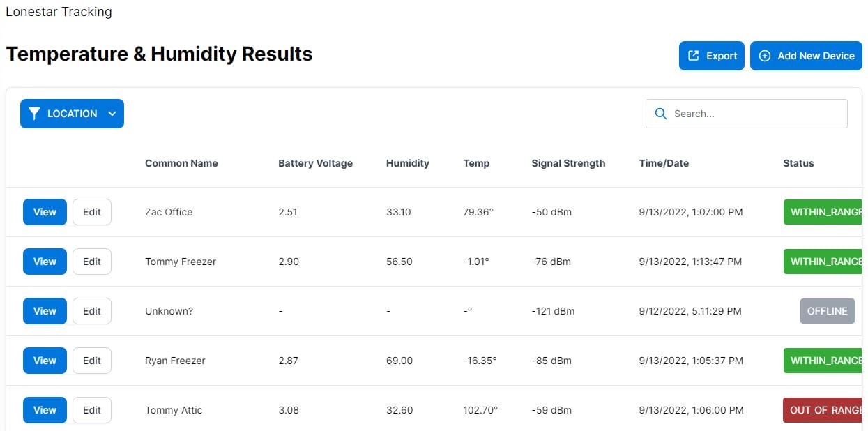Click the funnel filter icon

[x=34, y=114]
